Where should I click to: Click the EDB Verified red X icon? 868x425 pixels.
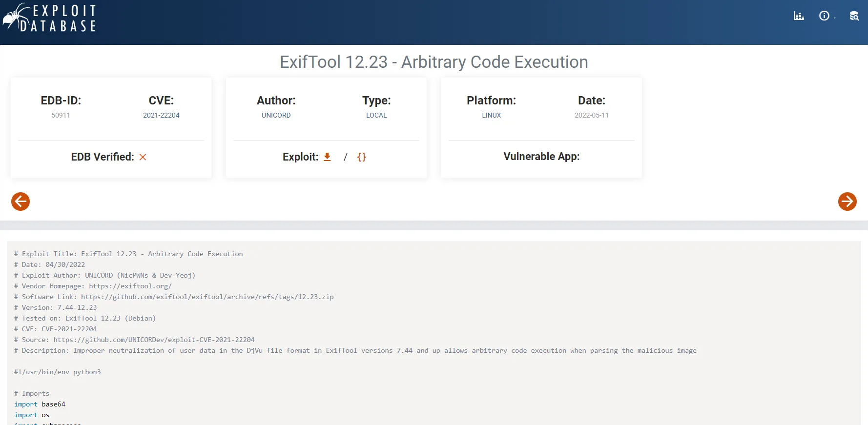point(143,157)
